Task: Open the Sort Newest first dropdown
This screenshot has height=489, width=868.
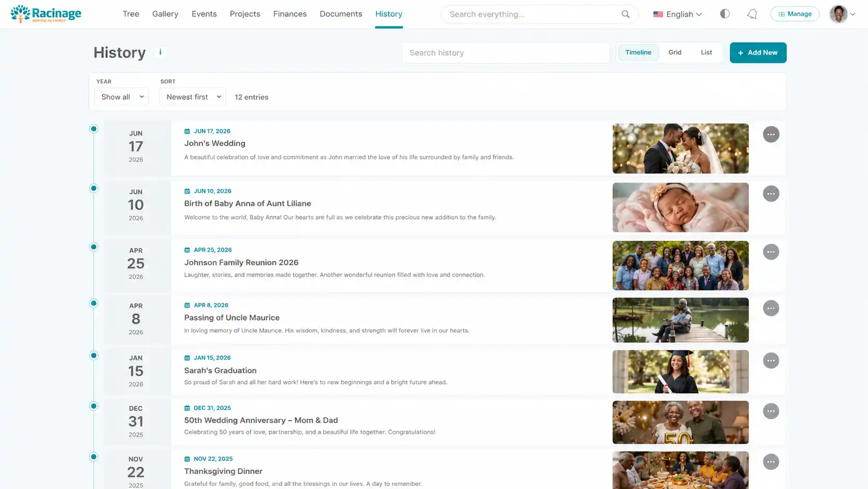Action: 193,97
